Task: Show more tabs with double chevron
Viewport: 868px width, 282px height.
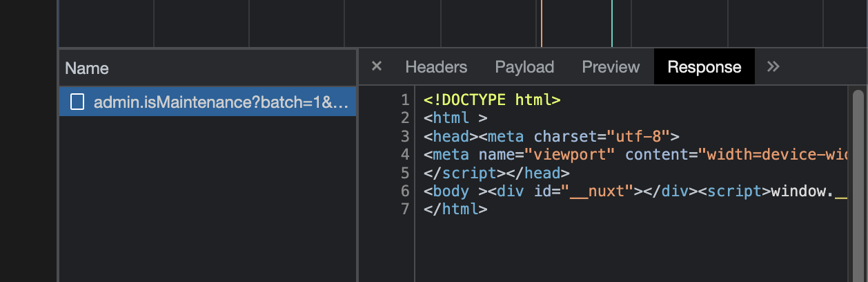Action: pos(773,66)
